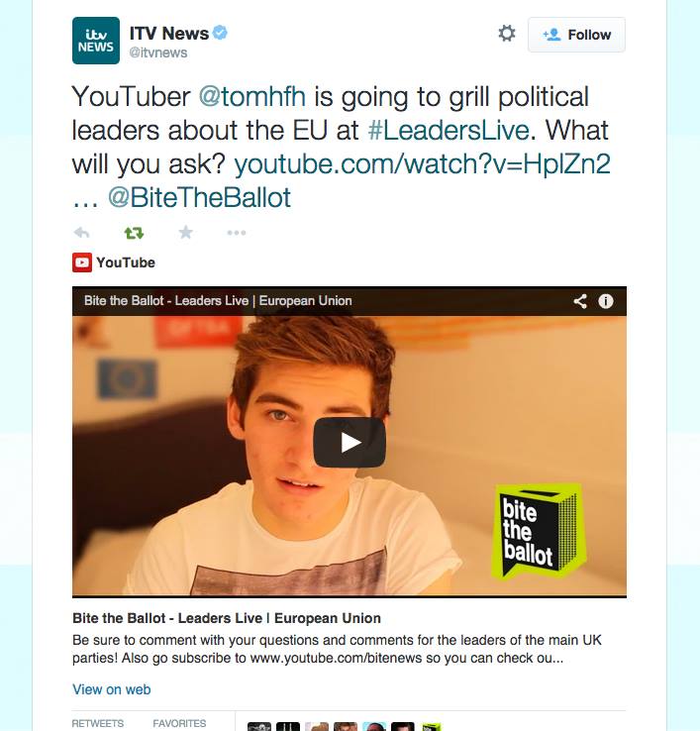Show video info with the i icon

605,301
